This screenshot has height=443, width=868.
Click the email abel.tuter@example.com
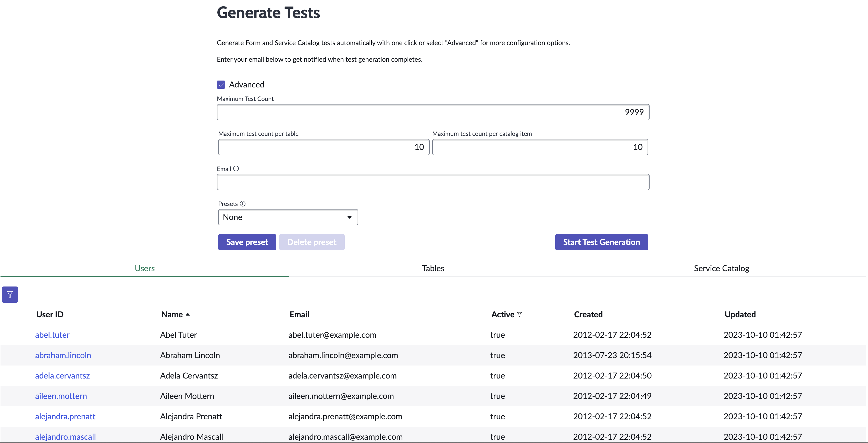click(x=332, y=335)
